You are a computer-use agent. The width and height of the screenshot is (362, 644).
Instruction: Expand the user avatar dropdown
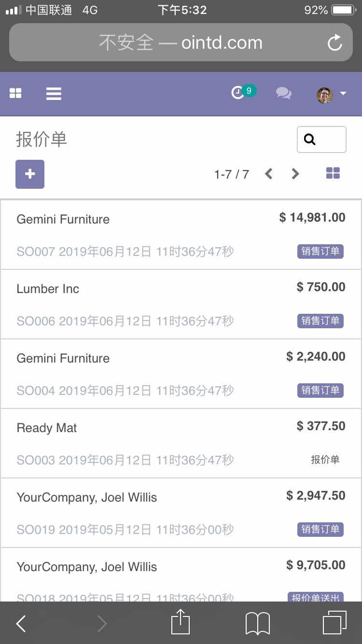(x=332, y=94)
